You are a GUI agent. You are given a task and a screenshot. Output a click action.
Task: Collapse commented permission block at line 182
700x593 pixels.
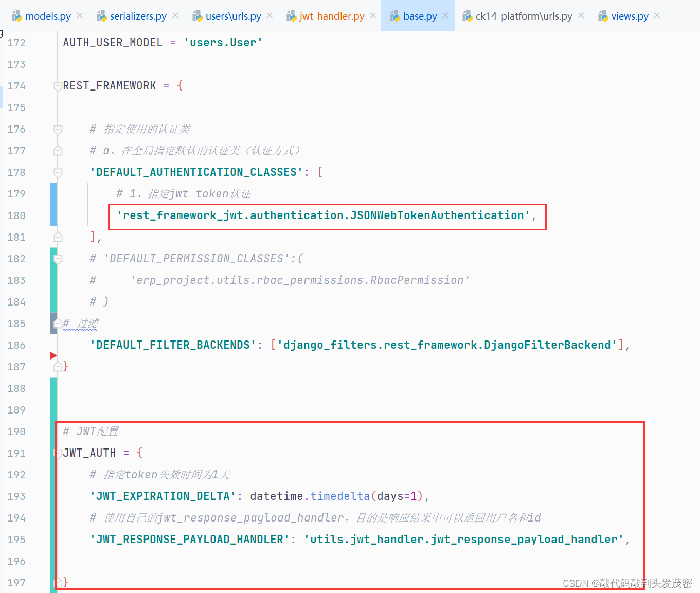pyautogui.click(x=58, y=259)
